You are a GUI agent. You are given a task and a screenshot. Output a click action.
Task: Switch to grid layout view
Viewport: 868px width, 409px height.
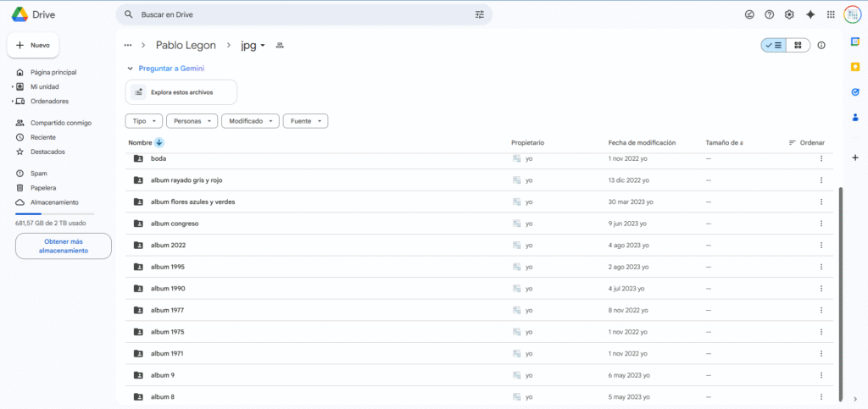click(798, 46)
